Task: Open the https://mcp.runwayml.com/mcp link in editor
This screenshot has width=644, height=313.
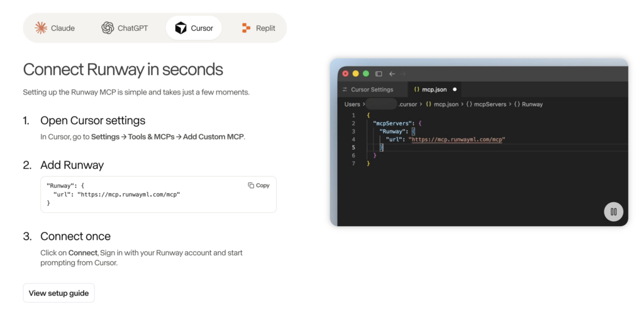Action: click(458, 139)
